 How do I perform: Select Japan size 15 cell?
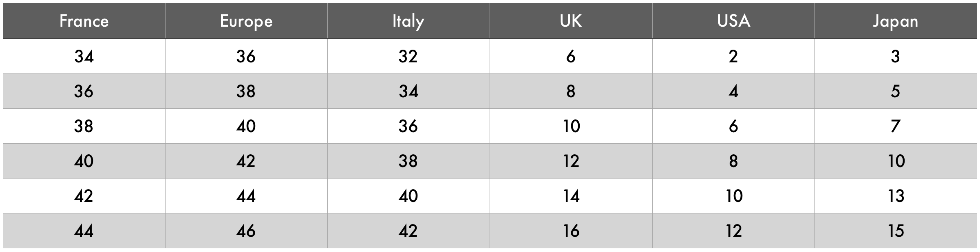click(x=896, y=231)
